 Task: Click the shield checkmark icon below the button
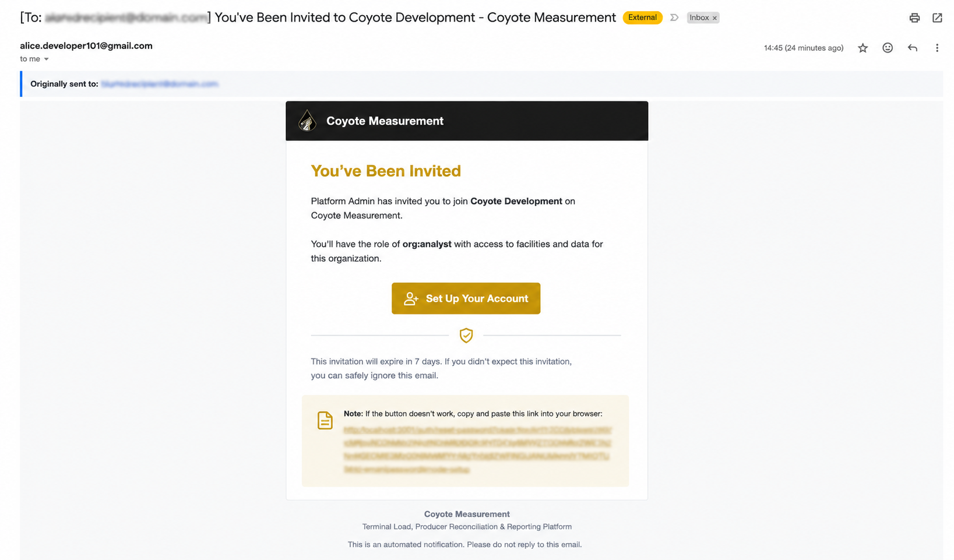click(466, 335)
